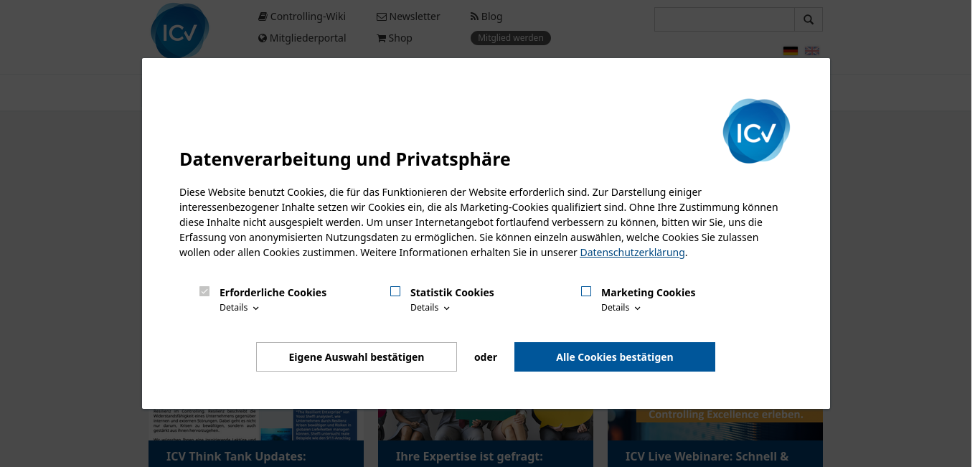Screen dimensions: 980x467
Task: Click the Datenverarbeitung und Privatsphäre heading
Action: 345,159
